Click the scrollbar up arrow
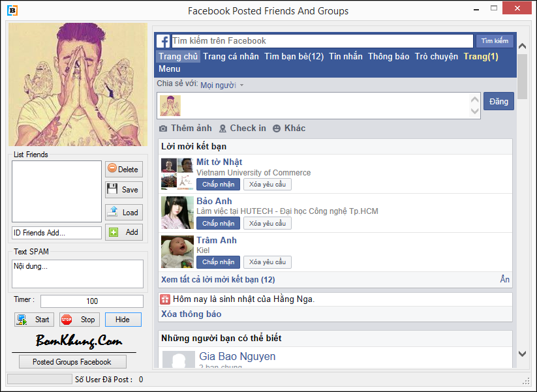 [x=522, y=46]
